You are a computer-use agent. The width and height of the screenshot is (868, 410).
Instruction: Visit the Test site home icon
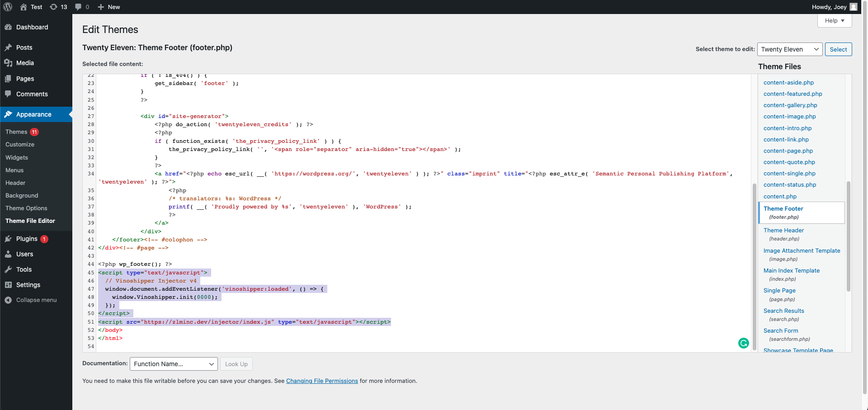(24, 7)
